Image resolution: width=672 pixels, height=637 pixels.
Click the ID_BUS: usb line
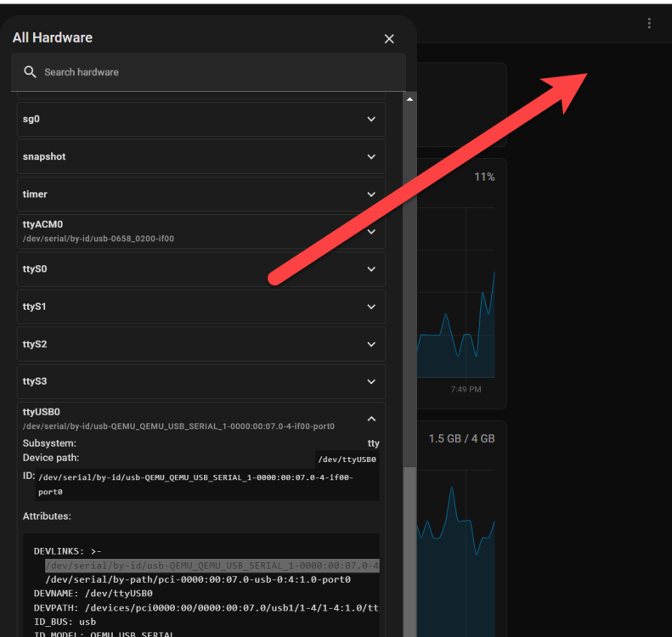coord(65,622)
